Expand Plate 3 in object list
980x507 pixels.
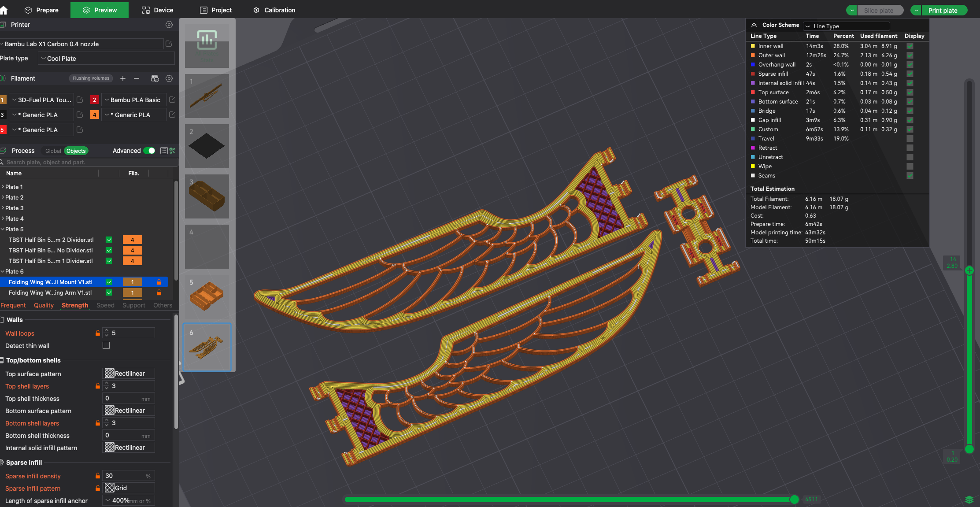tap(3, 208)
